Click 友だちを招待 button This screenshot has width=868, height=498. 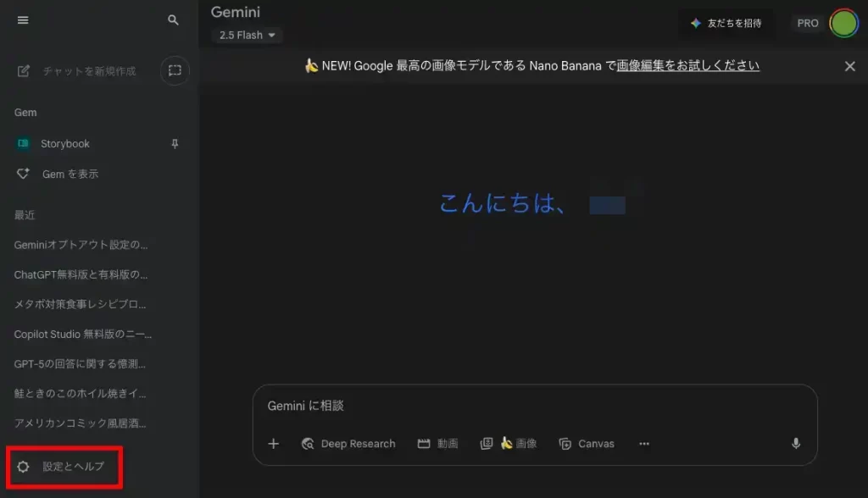click(x=726, y=23)
